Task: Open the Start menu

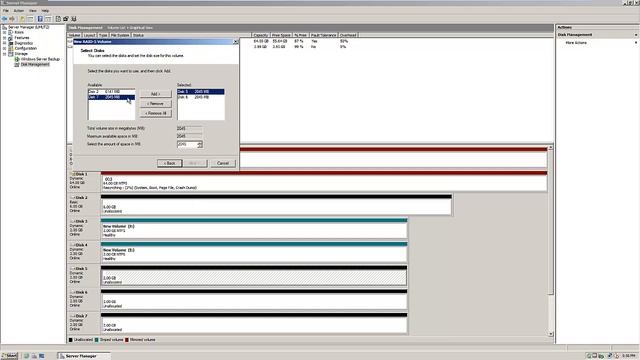Action: point(9,356)
